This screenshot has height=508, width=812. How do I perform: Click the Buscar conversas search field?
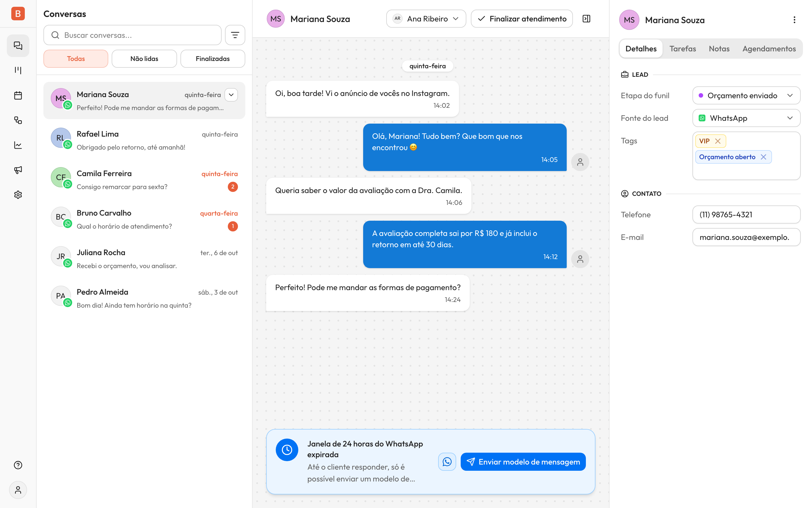[x=133, y=35]
